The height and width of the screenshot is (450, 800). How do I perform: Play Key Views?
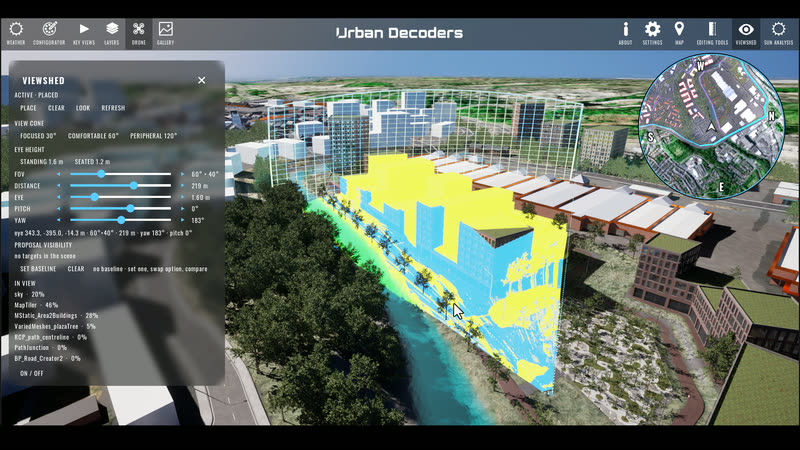click(84, 34)
